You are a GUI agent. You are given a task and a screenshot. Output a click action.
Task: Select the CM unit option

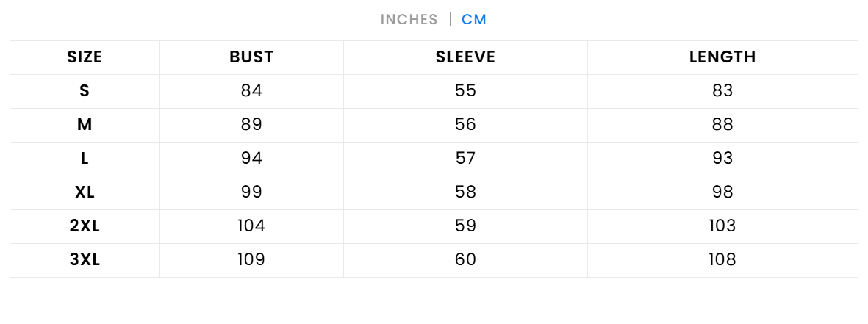pyautogui.click(x=474, y=20)
